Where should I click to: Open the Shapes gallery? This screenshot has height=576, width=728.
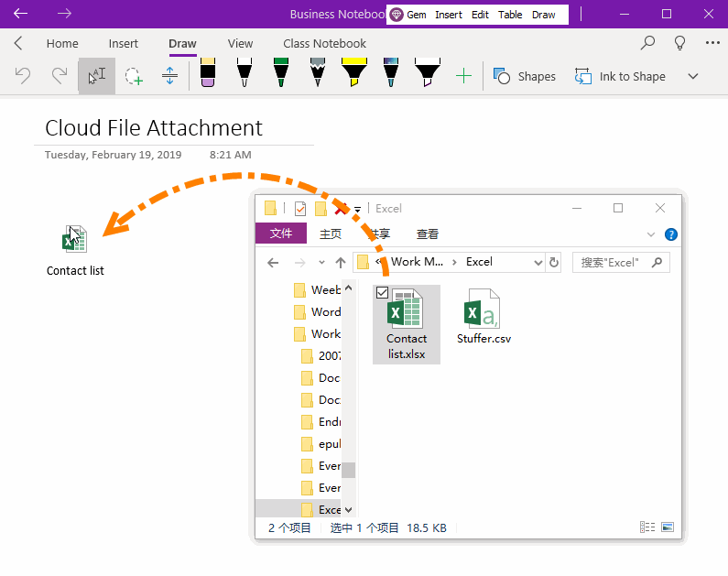[524, 76]
